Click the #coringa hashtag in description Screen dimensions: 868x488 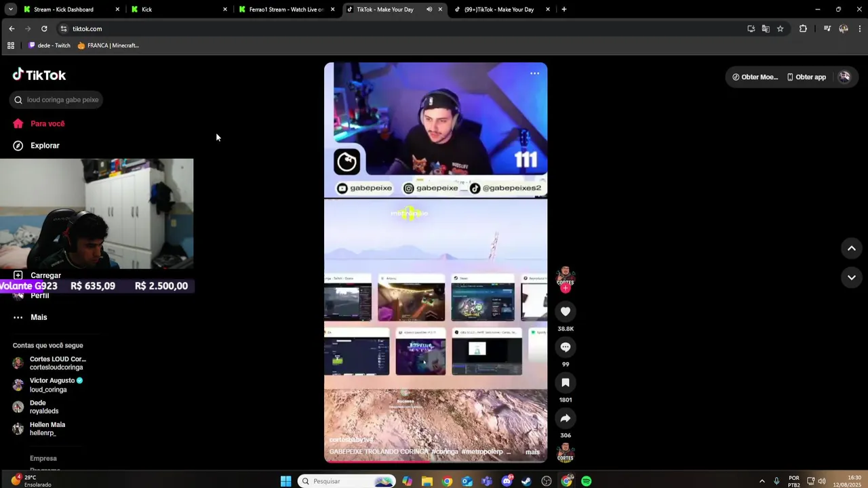coord(445,452)
